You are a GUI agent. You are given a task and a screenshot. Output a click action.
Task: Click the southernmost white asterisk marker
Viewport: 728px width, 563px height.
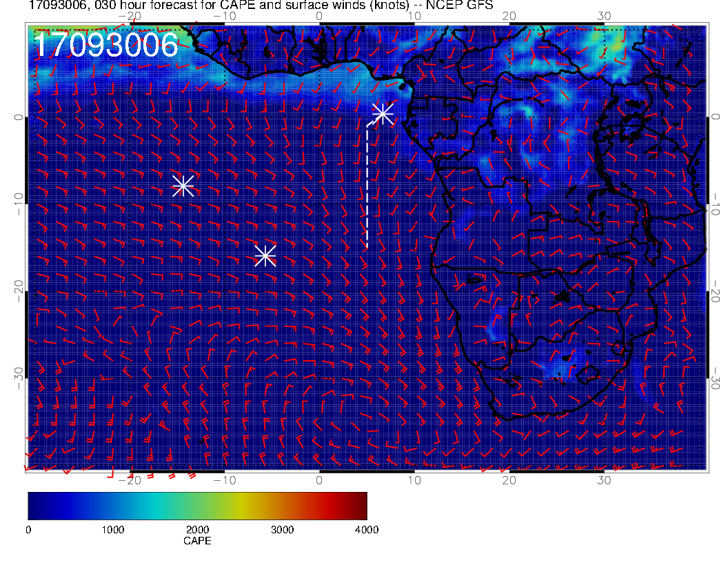(265, 255)
